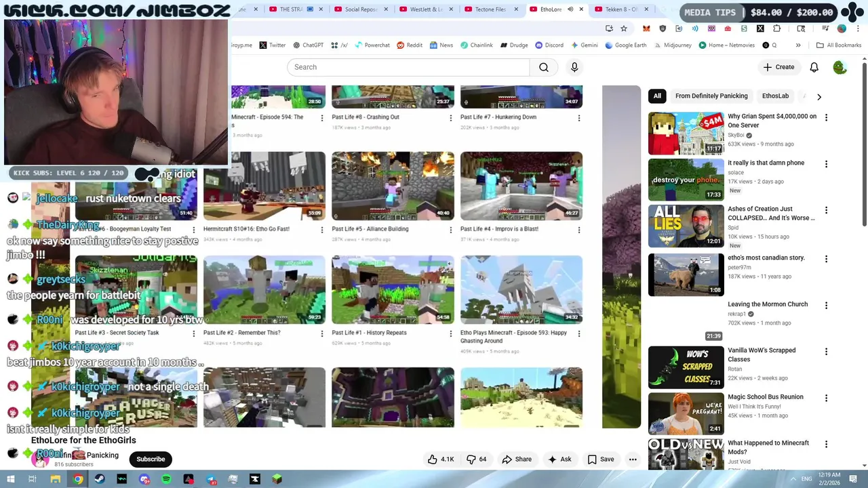
Task: Open Gemini bookmark
Action: click(584, 45)
